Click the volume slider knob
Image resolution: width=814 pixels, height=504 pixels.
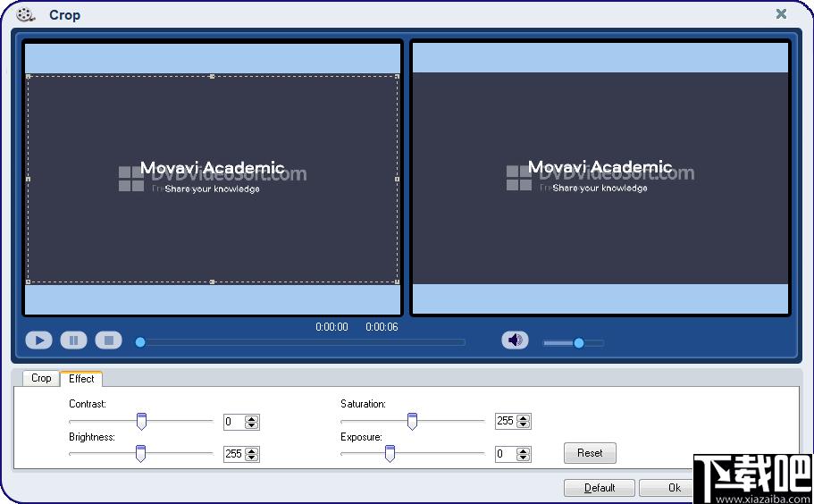[x=579, y=342]
